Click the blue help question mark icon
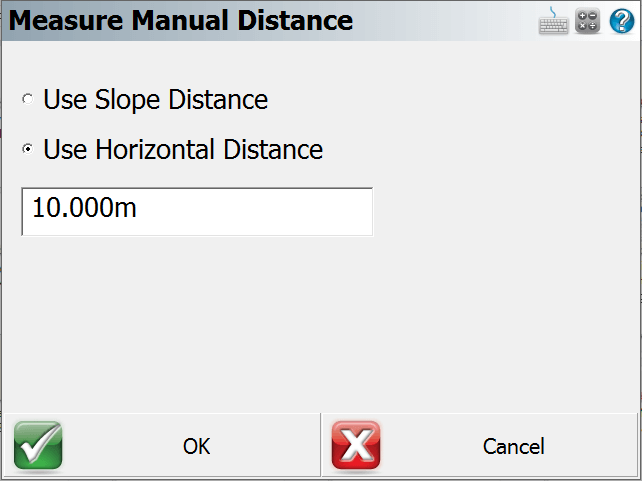The height and width of the screenshot is (481, 642). [622, 21]
